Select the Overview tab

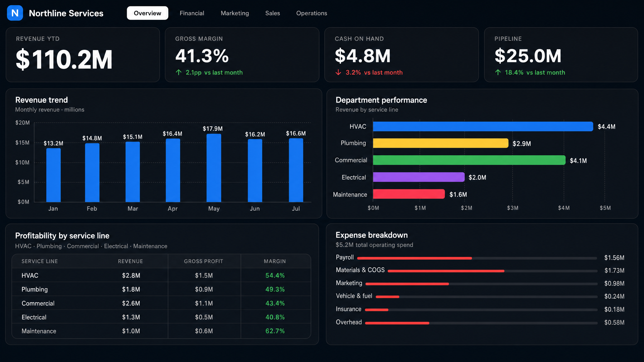click(x=147, y=13)
